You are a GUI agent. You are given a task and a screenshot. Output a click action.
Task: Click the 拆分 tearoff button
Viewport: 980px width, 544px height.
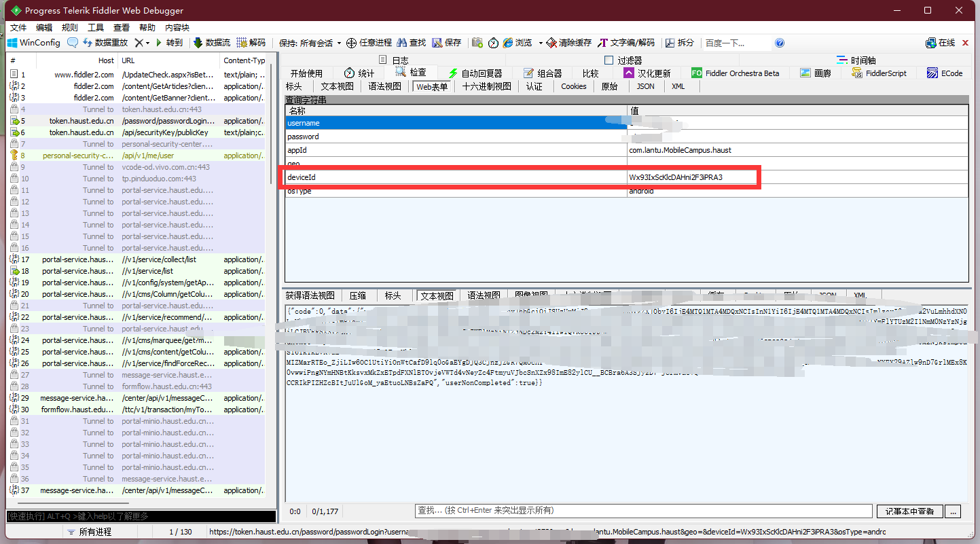[679, 43]
